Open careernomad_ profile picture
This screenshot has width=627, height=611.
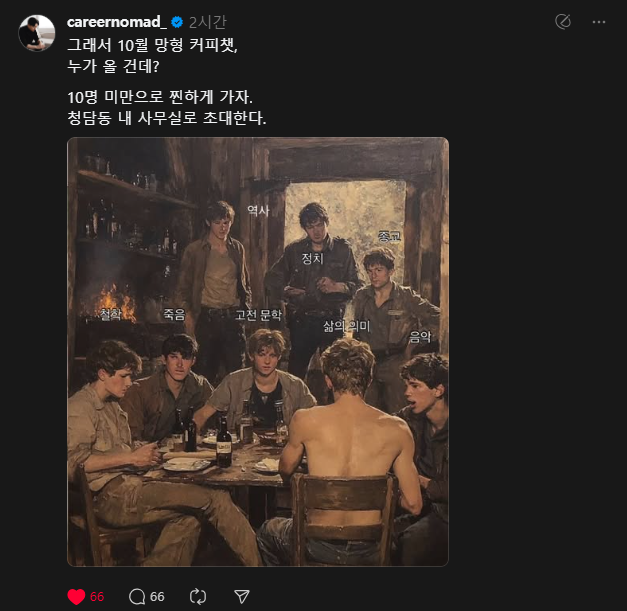click(x=37, y=33)
